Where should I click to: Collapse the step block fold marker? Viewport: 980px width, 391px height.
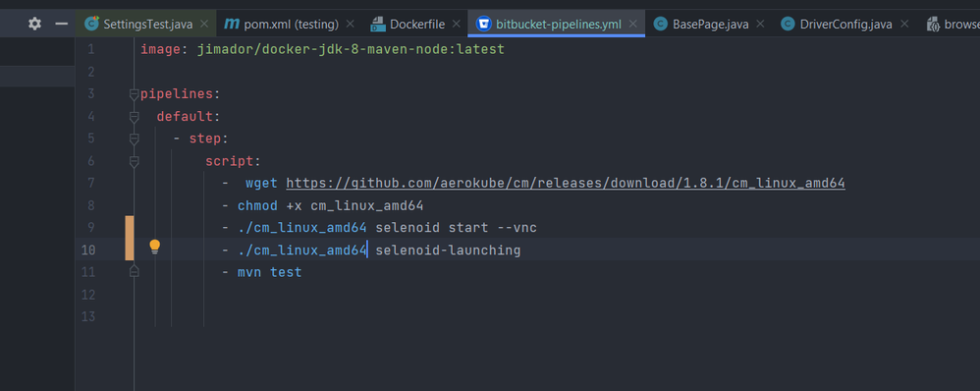134,139
